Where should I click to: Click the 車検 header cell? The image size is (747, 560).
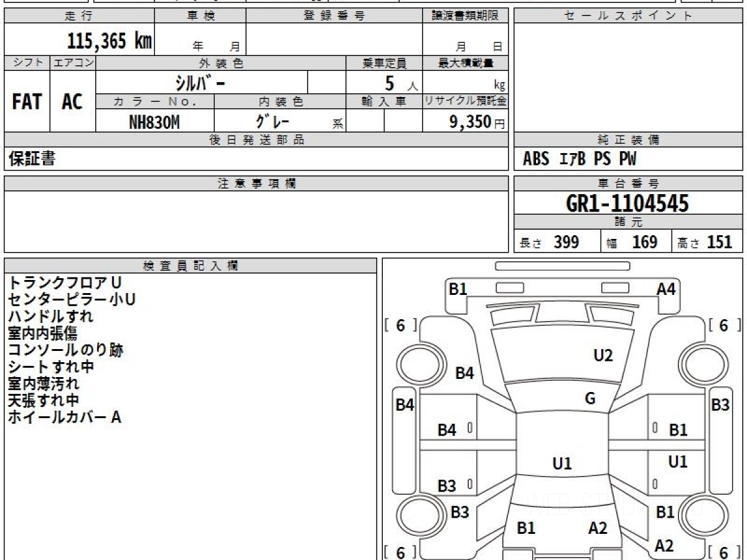(200, 16)
